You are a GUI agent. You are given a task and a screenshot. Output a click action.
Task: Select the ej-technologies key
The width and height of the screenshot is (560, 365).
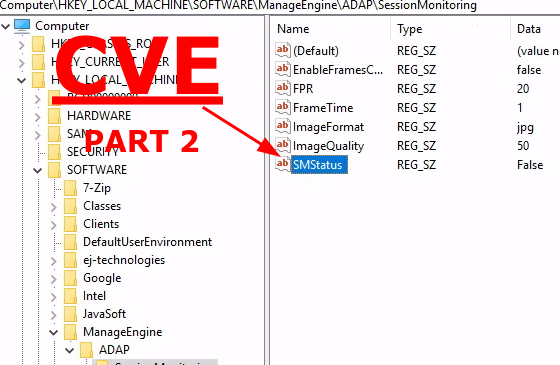coord(124,260)
